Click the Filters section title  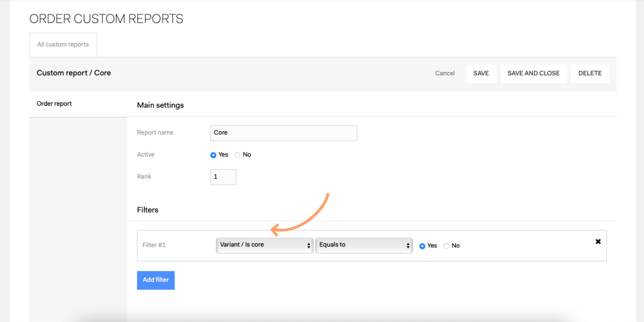tap(148, 210)
